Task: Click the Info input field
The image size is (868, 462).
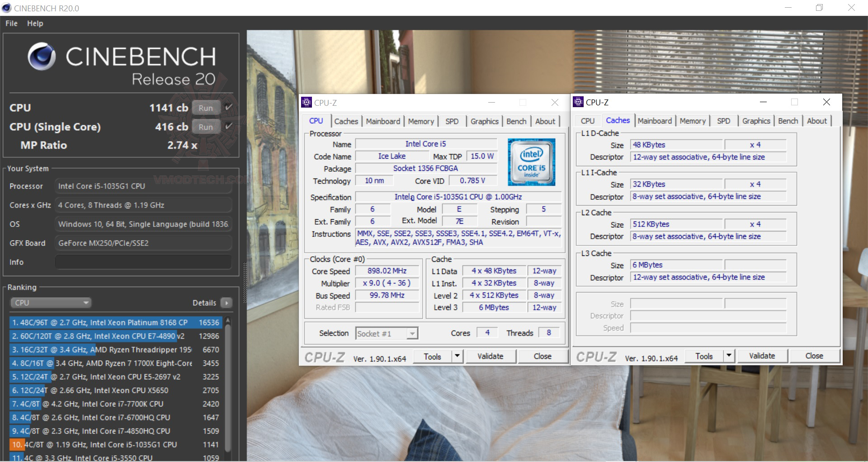Action: click(143, 262)
